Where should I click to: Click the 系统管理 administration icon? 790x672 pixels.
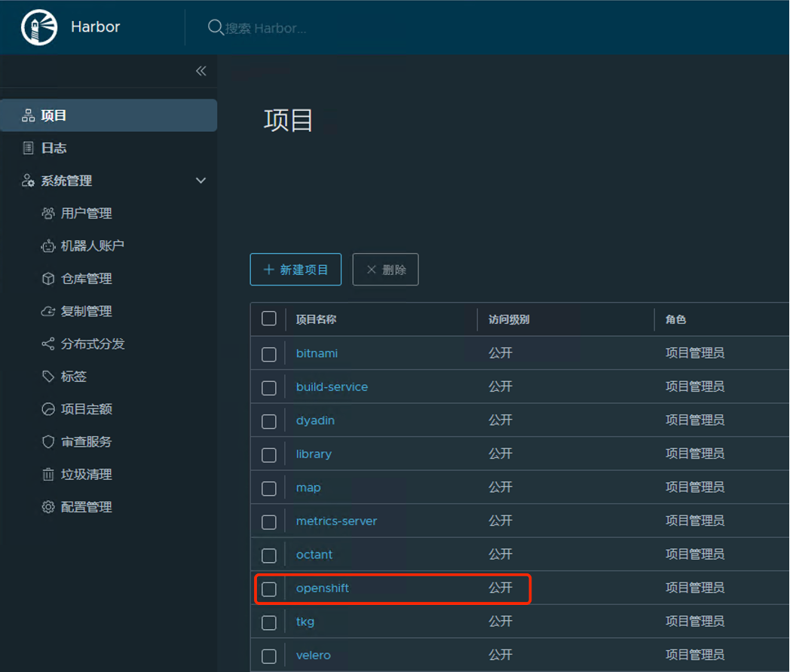click(x=28, y=181)
